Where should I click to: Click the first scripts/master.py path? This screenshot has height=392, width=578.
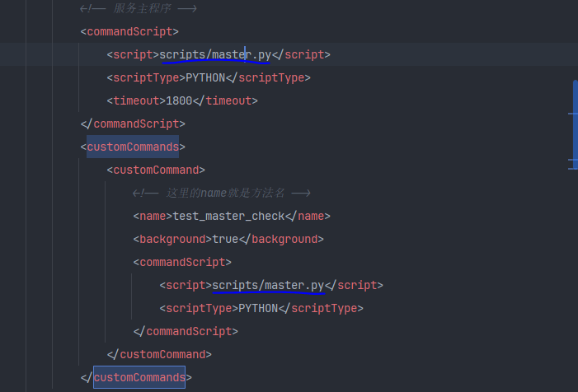pyautogui.click(x=215, y=54)
